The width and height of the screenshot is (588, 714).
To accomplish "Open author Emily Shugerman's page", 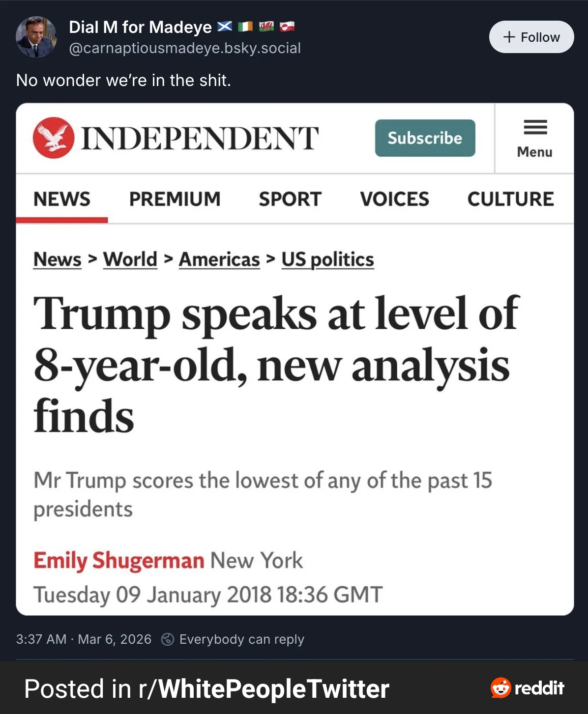I will 118,560.
